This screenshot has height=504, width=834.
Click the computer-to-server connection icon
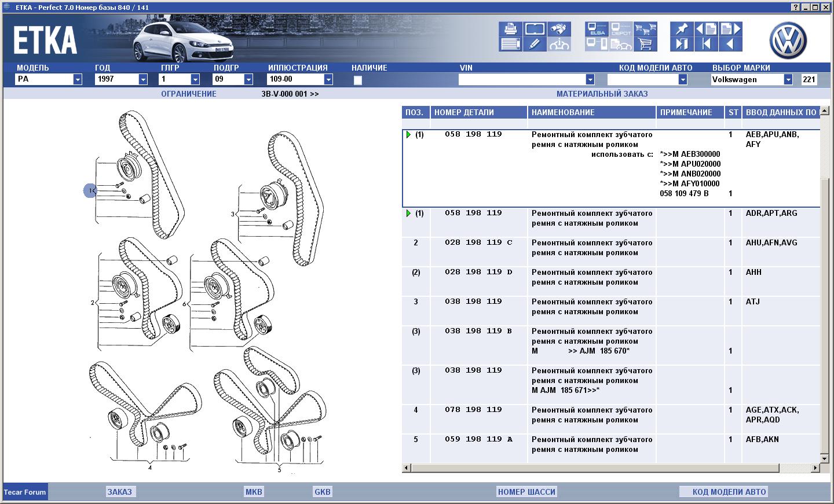pyautogui.click(x=597, y=44)
